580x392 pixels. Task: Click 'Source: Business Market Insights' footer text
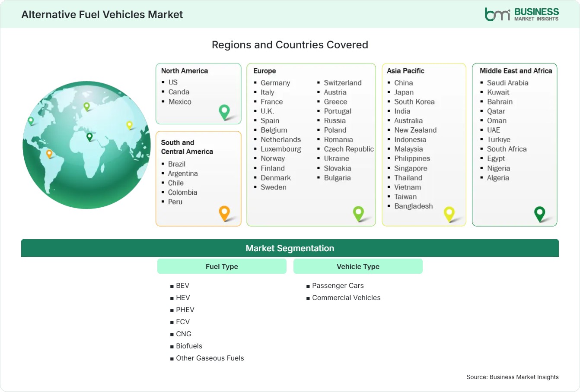click(x=513, y=377)
